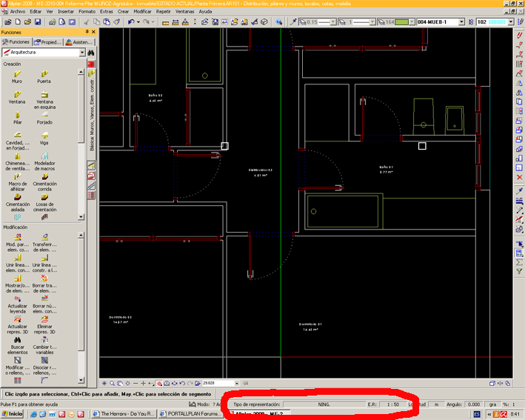
Task: Open line type 1 dropdown
Action: click(372, 22)
